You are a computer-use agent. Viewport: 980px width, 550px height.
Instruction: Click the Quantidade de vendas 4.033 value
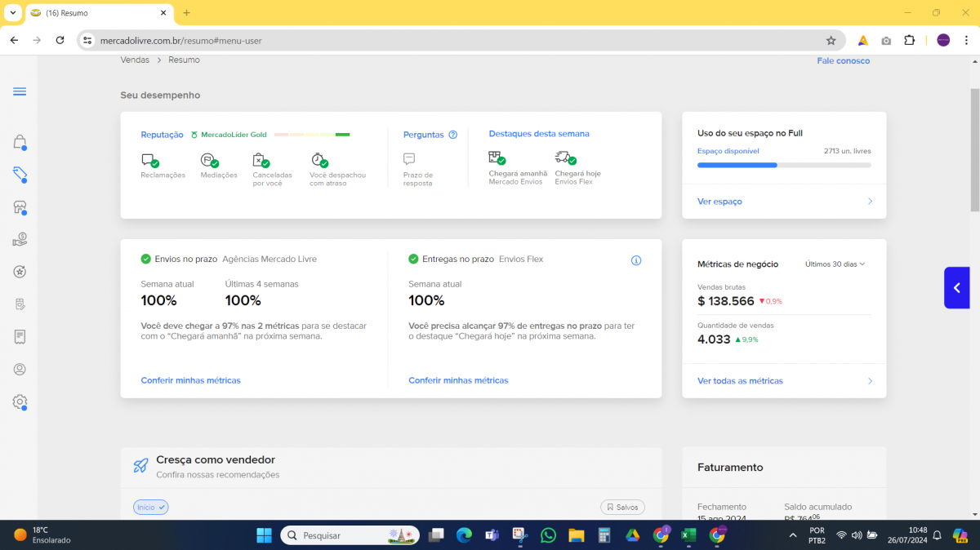coord(714,339)
